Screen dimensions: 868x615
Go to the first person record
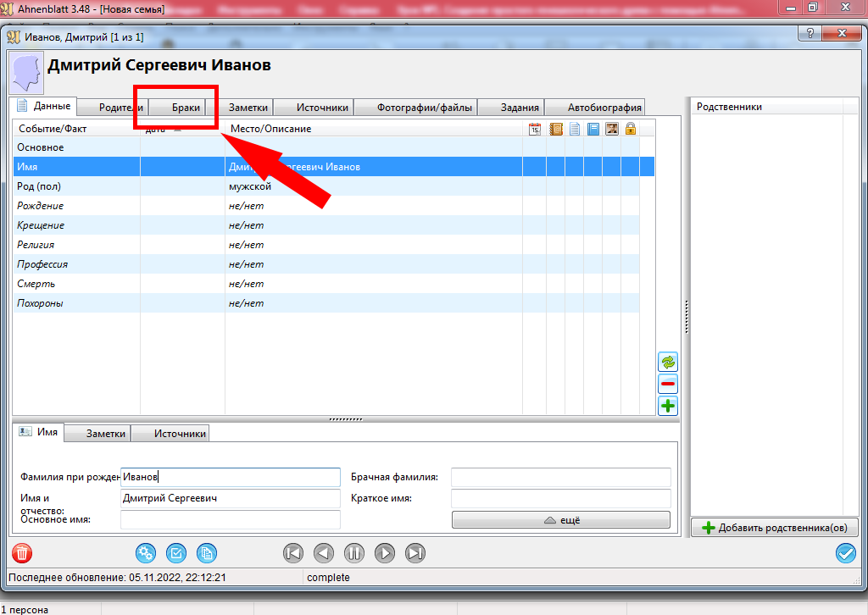[293, 553]
